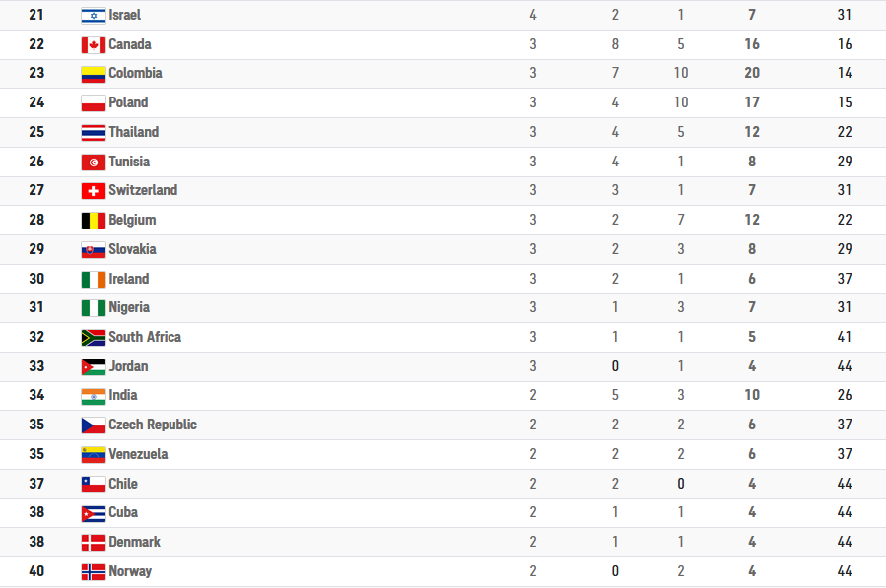The height and width of the screenshot is (588, 886).
Task: Click the Israel flag icon
Action: (x=94, y=16)
